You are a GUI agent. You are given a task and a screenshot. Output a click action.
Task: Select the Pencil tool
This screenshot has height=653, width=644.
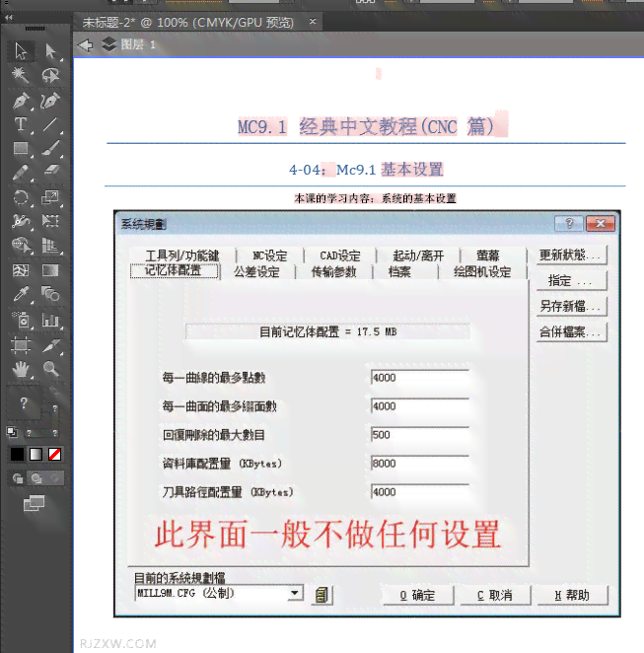tap(21, 172)
